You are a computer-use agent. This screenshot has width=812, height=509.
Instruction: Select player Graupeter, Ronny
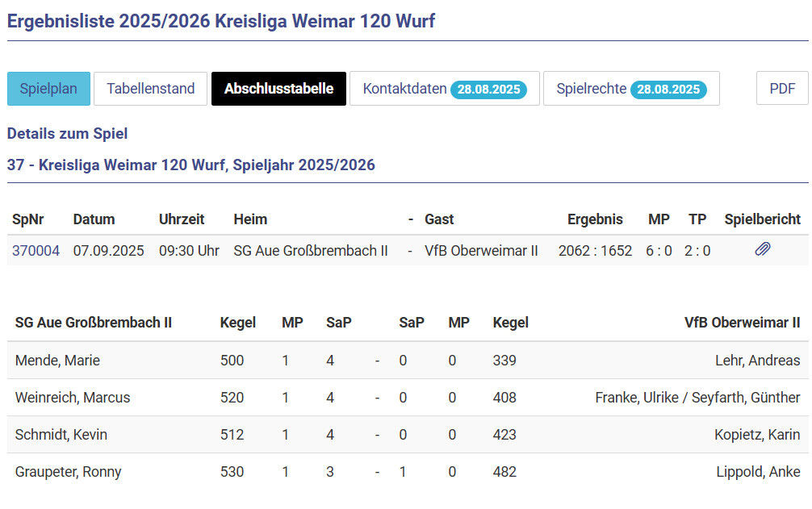(x=68, y=472)
